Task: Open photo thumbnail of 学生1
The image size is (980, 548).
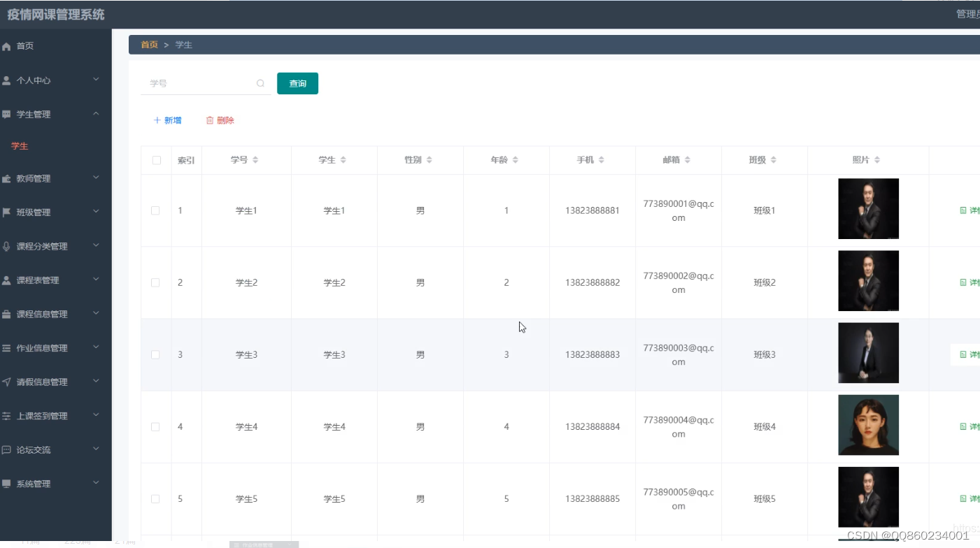Action: click(x=868, y=209)
